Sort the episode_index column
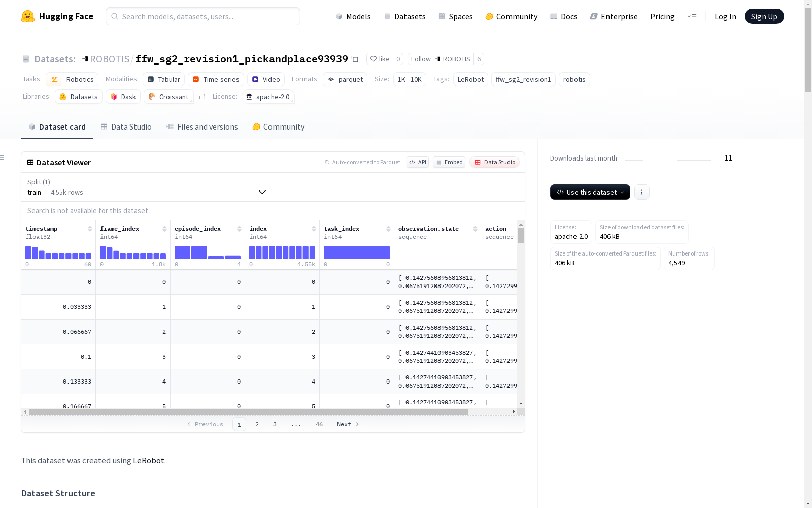This screenshot has width=812, height=508. pos(239,229)
